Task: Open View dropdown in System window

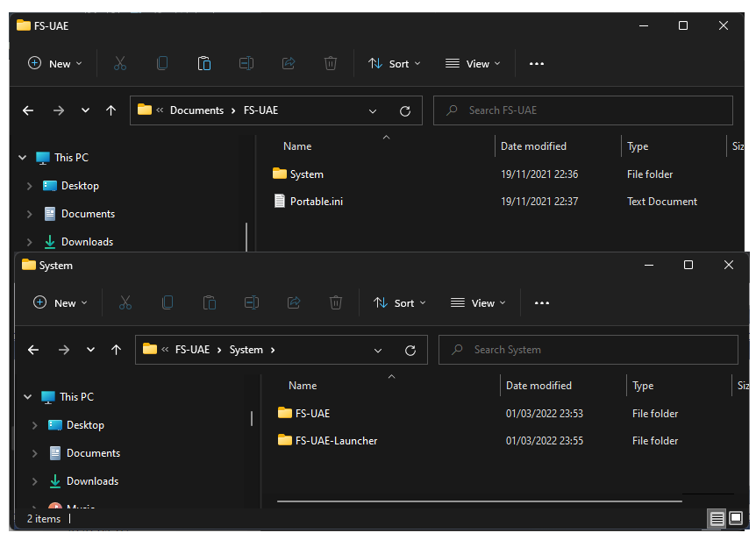Action: point(478,302)
